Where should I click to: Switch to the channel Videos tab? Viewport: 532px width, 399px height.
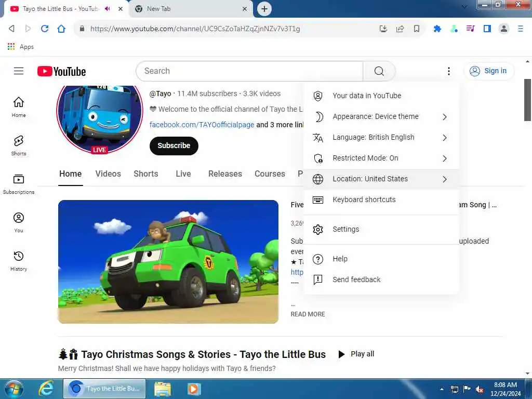coord(108,174)
